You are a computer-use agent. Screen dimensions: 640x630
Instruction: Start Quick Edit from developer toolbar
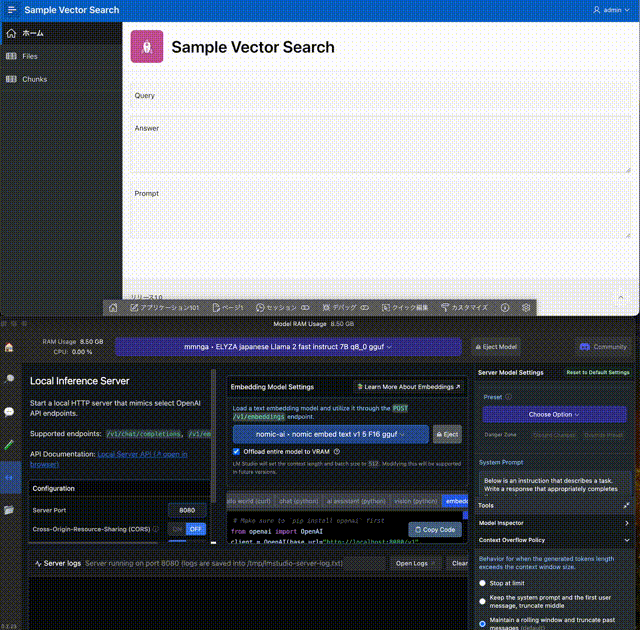pos(405,308)
